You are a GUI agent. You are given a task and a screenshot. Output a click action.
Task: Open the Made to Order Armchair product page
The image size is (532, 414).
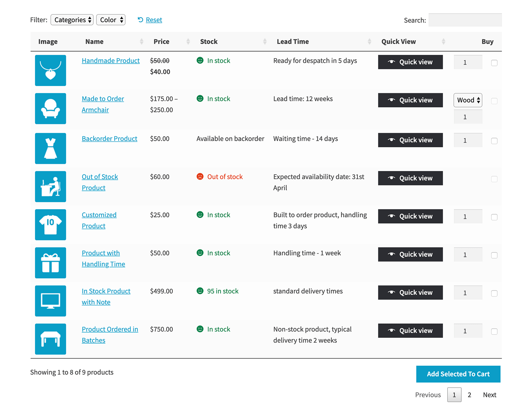coord(103,99)
